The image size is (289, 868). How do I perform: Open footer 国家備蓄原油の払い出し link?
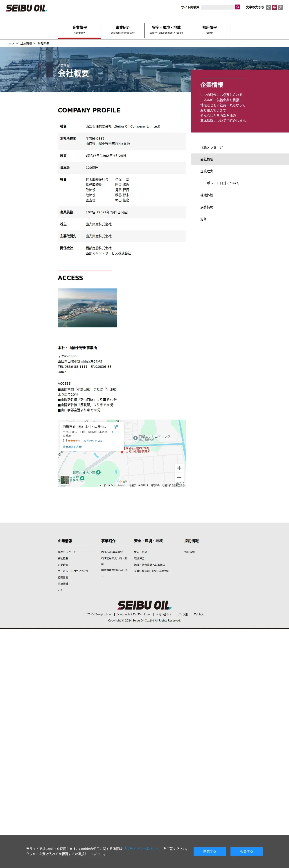click(x=114, y=573)
